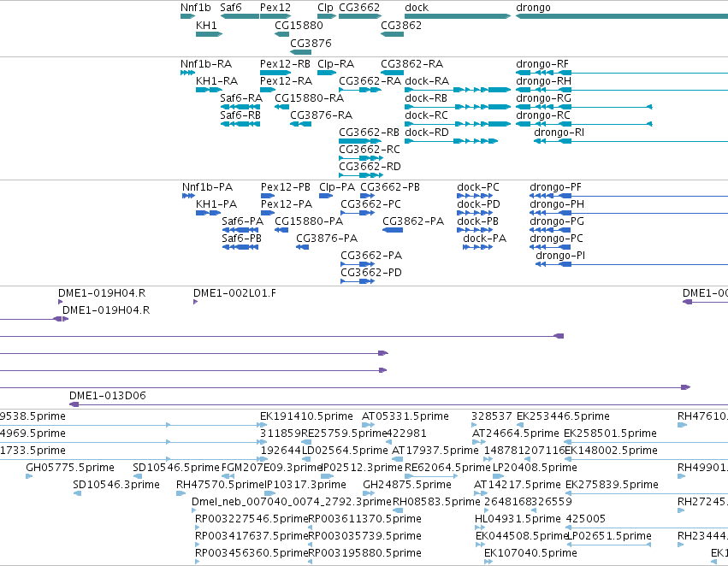Click the Clp gene arrow
Viewport: 728px width, 566px height.
327,16
